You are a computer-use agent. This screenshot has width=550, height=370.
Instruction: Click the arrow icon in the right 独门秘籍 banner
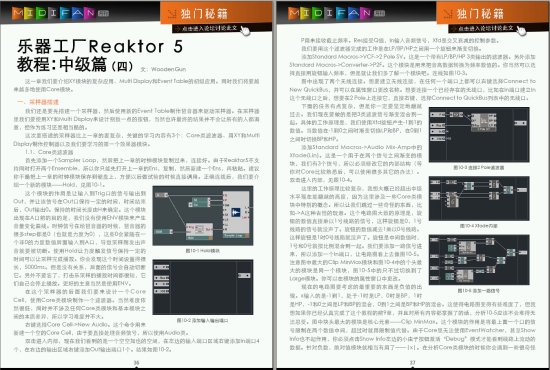(448, 14)
